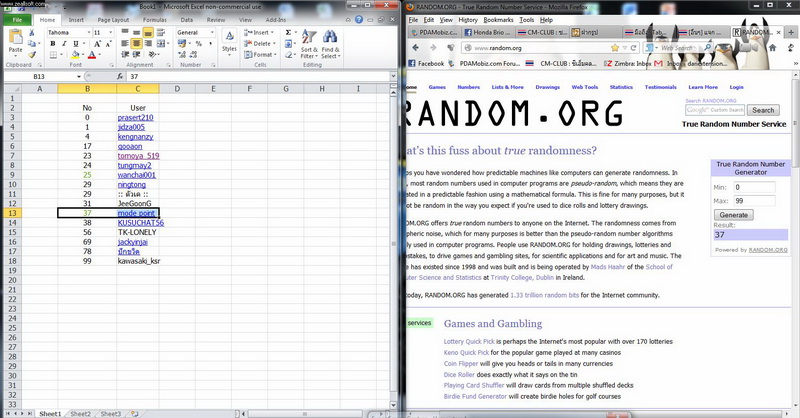Click the web search magnifier icon
Image resolution: width=800 pixels, height=418 pixels.
click(708, 47)
